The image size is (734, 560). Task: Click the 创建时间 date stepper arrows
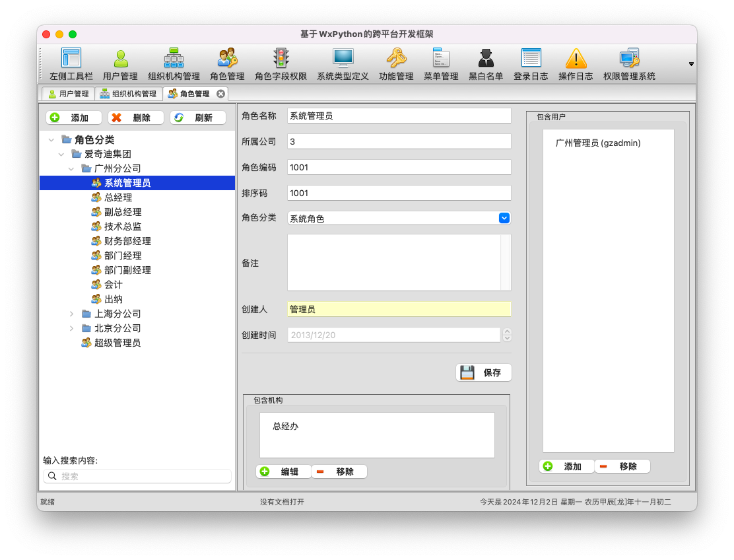click(507, 335)
